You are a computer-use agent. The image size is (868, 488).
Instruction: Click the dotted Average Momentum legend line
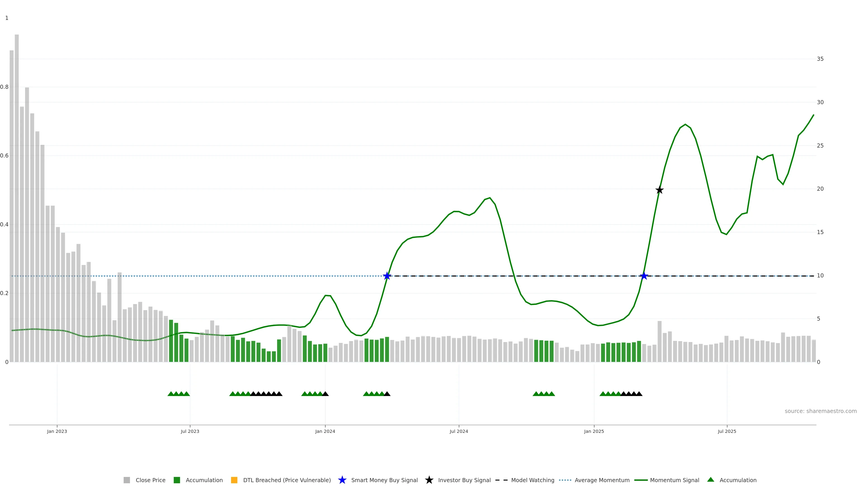[565, 480]
